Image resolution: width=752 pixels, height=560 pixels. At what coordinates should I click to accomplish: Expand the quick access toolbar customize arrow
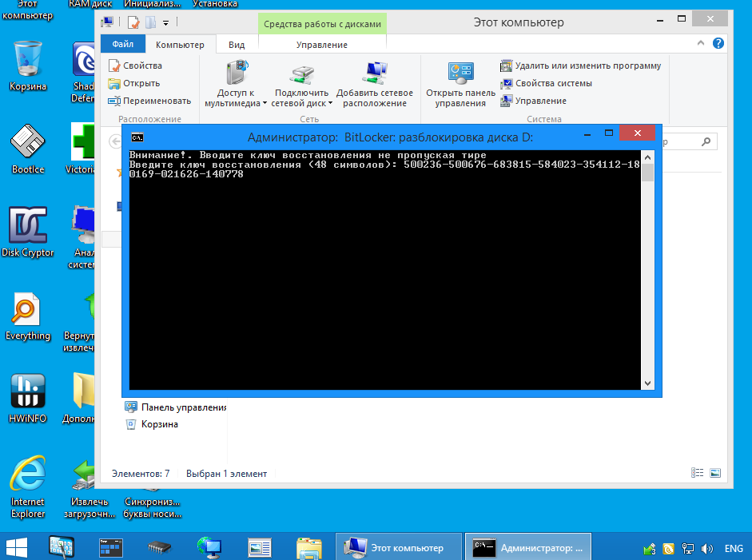coord(165,23)
